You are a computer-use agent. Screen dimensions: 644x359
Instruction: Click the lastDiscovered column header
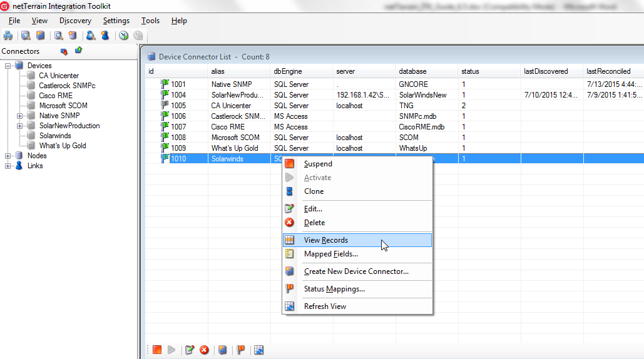546,71
